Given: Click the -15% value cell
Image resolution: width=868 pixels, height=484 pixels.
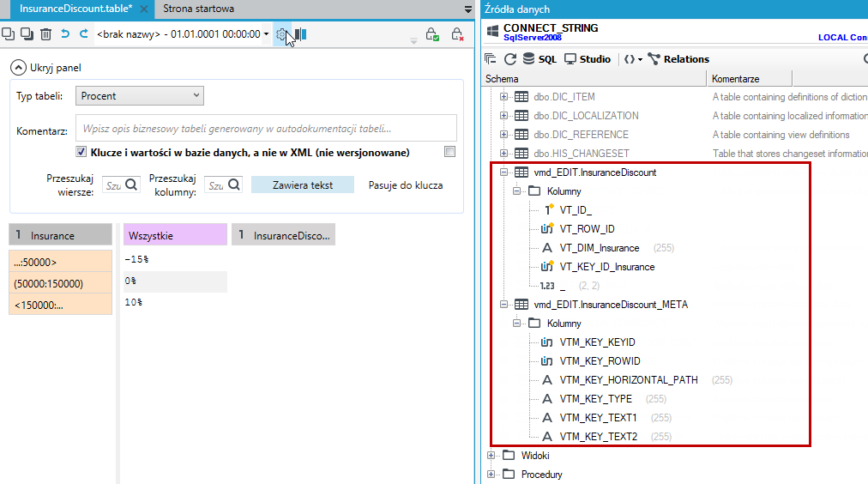Looking at the screenshot, I should click(x=175, y=259).
